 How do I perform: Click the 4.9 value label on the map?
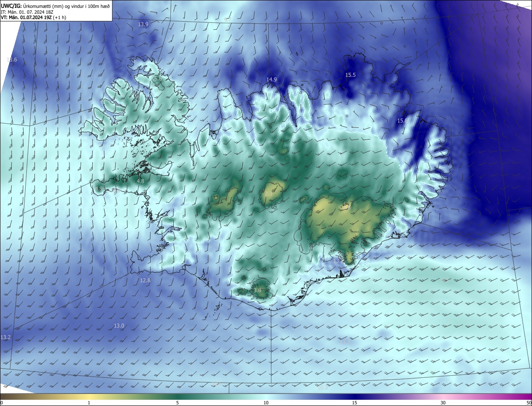point(99,188)
